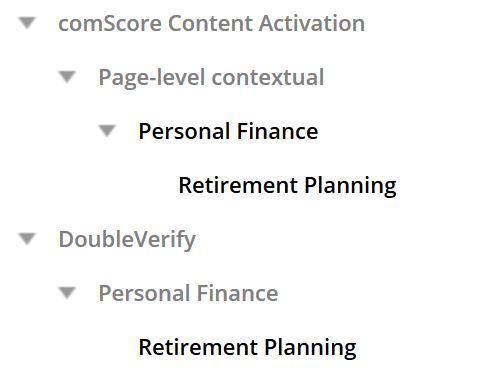Collapse the comScore Content Activation node arrow
This screenshot has width=499, height=381.
pos(27,23)
